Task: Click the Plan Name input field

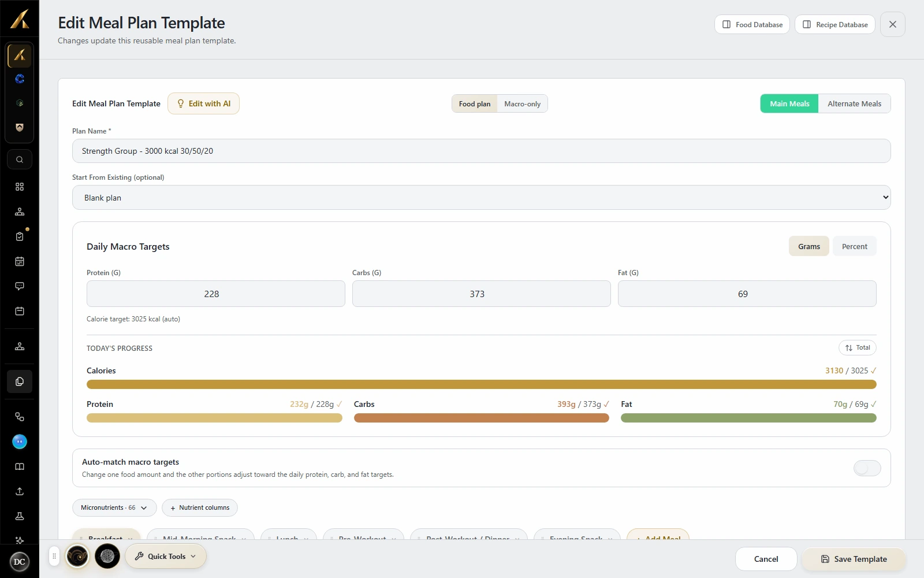Action: pyautogui.click(x=482, y=151)
